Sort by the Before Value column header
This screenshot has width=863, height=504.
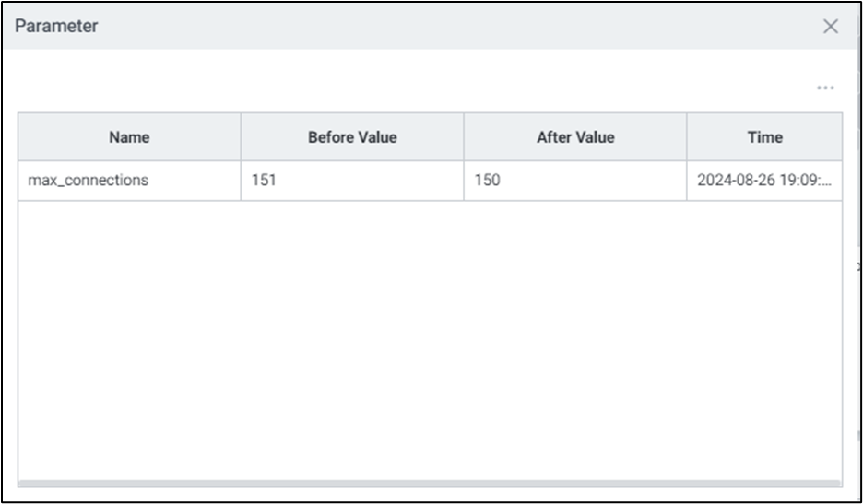pos(352,137)
